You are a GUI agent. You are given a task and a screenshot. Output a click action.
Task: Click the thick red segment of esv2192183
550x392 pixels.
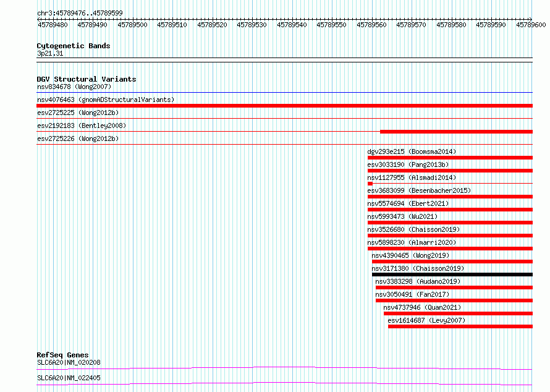(x=456, y=132)
